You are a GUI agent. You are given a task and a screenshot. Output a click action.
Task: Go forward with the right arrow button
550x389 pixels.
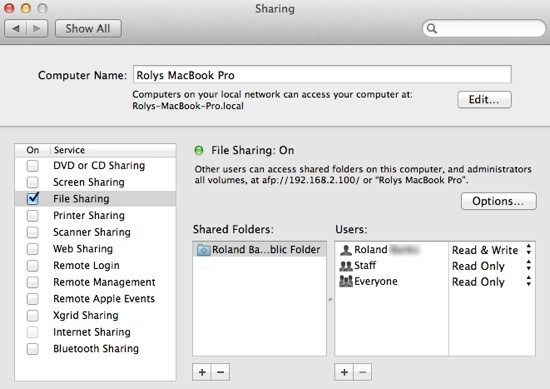[37, 28]
